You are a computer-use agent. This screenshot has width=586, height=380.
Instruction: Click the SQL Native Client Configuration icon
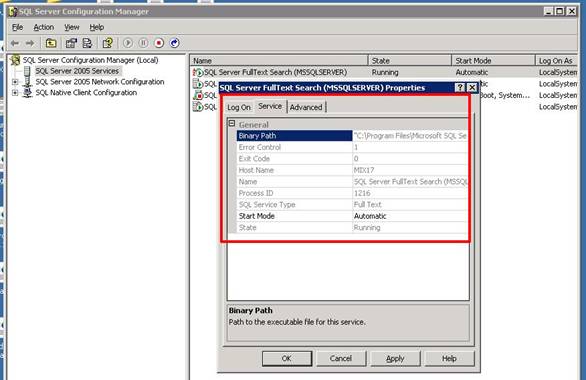click(27, 93)
